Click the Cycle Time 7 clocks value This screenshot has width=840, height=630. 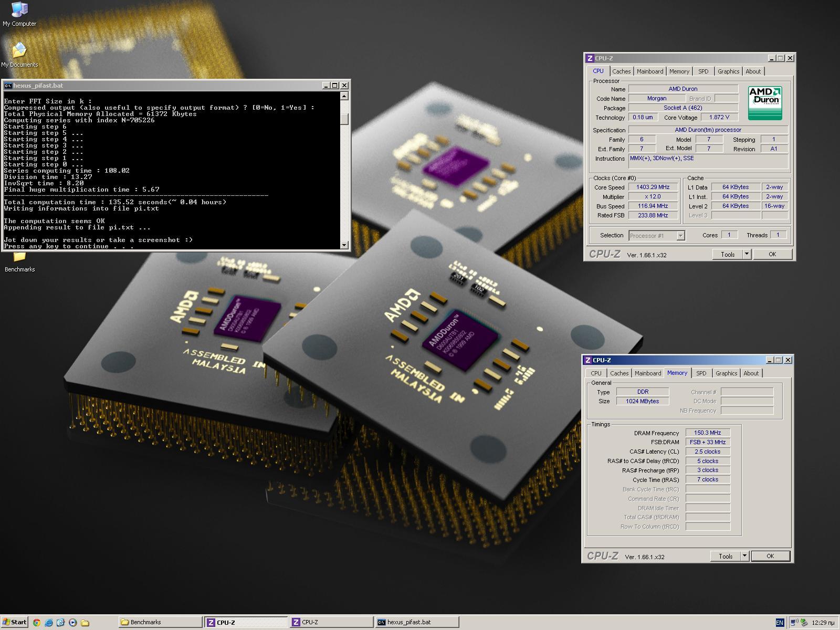coord(708,479)
